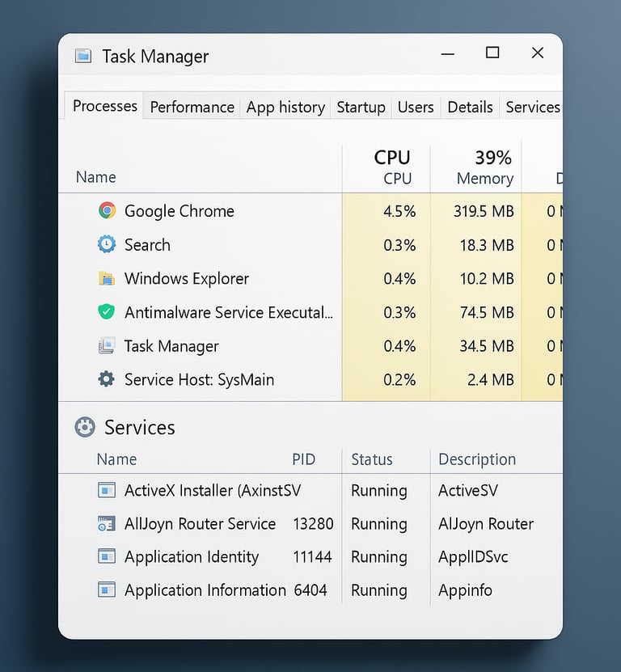Click PID 6404
Viewport: 621px width, 672px height.
310,590
